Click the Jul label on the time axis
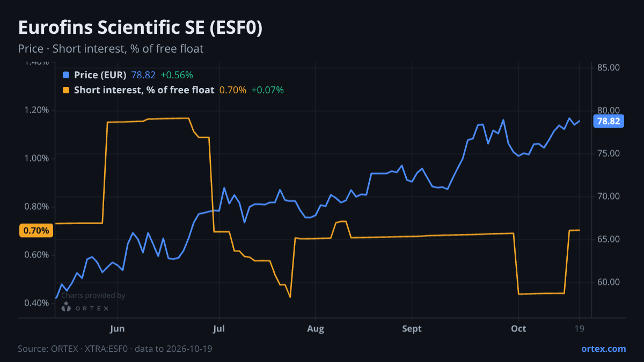Image resolution: width=644 pixels, height=362 pixels. [218, 329]
